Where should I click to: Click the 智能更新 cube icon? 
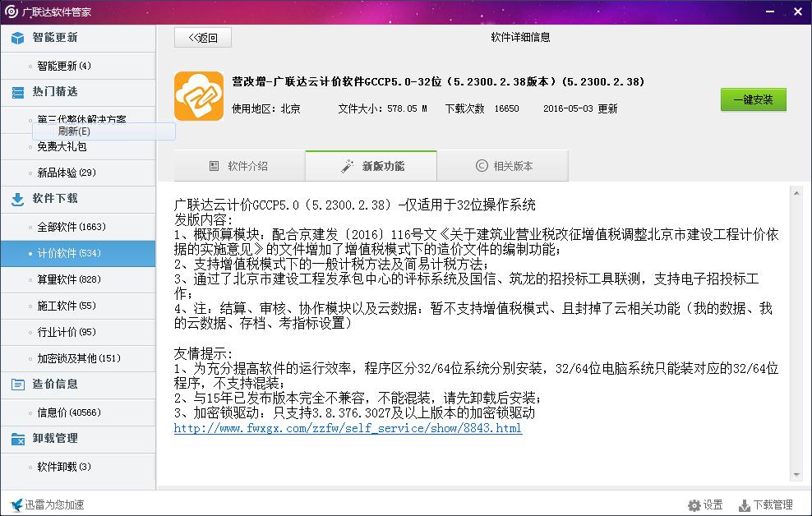coord(17,39)
